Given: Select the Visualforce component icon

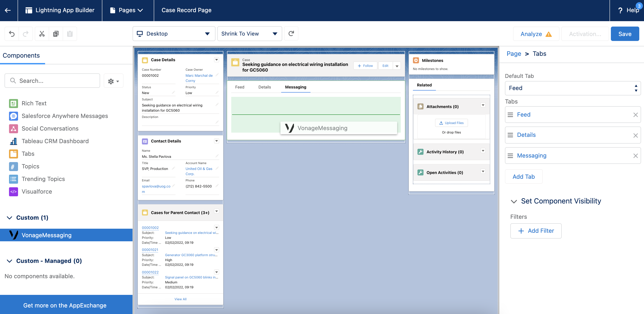Looking at the screenshot, I should click(14, 192).
